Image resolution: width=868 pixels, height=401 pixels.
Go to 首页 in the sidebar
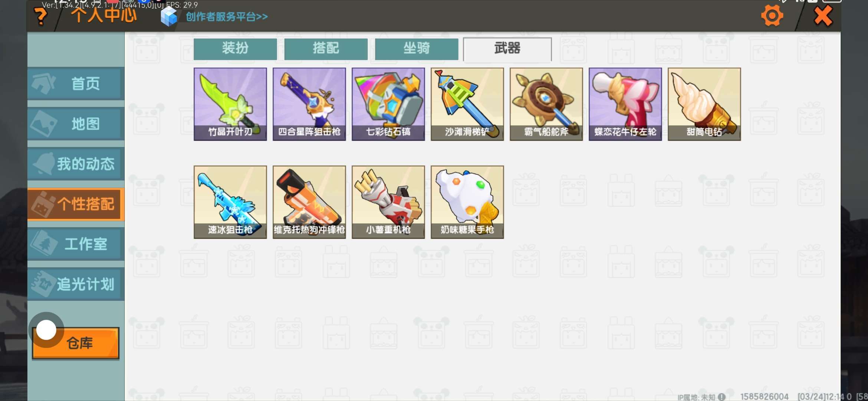coord(76,84)
